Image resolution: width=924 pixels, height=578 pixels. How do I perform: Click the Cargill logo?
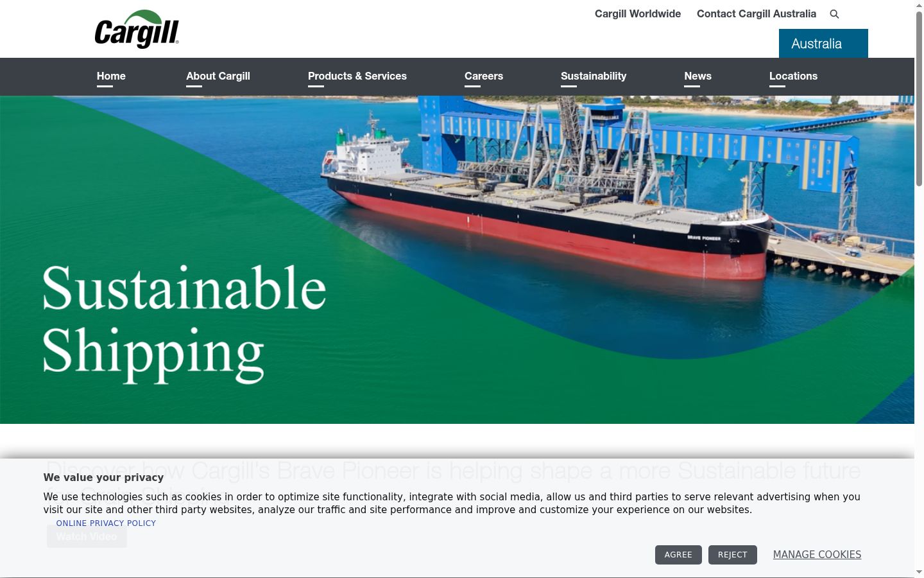(137, 29)
